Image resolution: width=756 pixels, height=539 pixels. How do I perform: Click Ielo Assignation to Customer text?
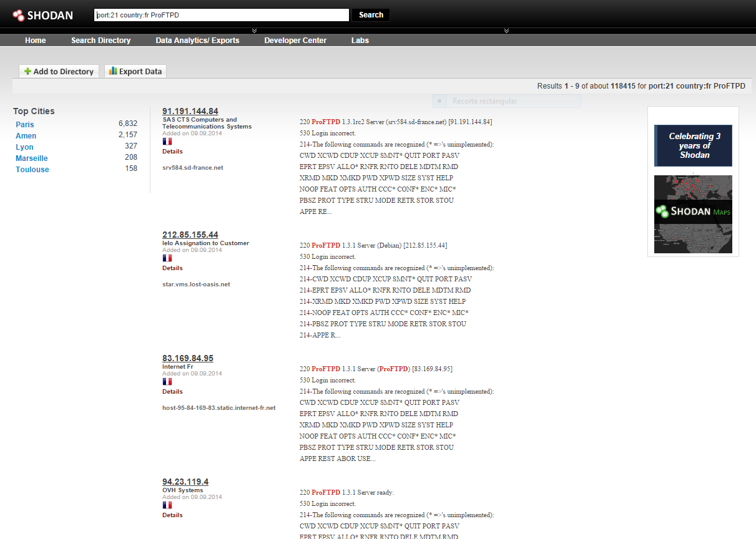pos(205,243)
